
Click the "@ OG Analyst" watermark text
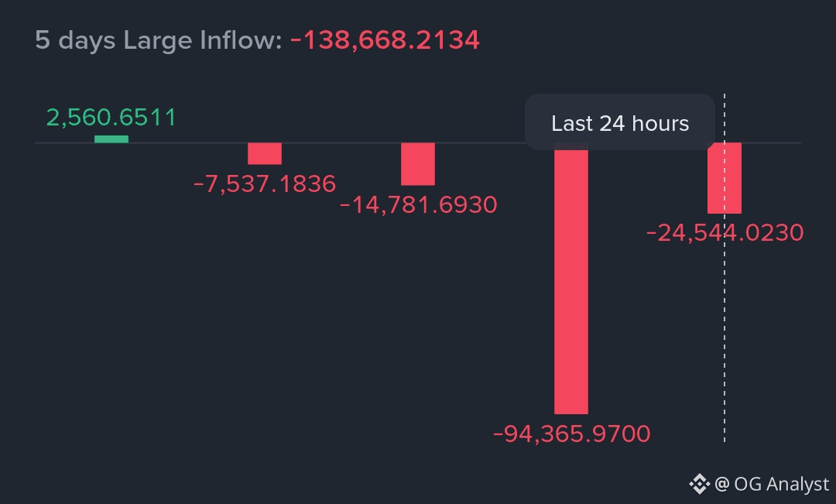(x=772, y=485)
